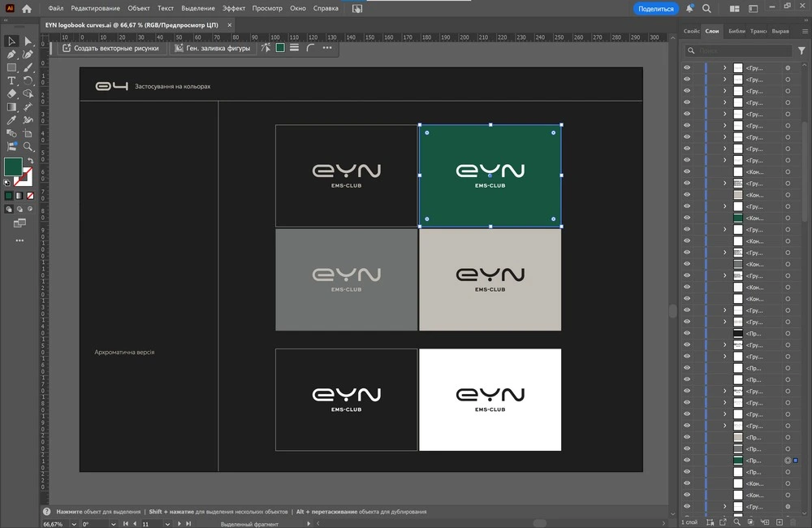
Task: Select the Eraser tool
Action: [x=12, y=93]
